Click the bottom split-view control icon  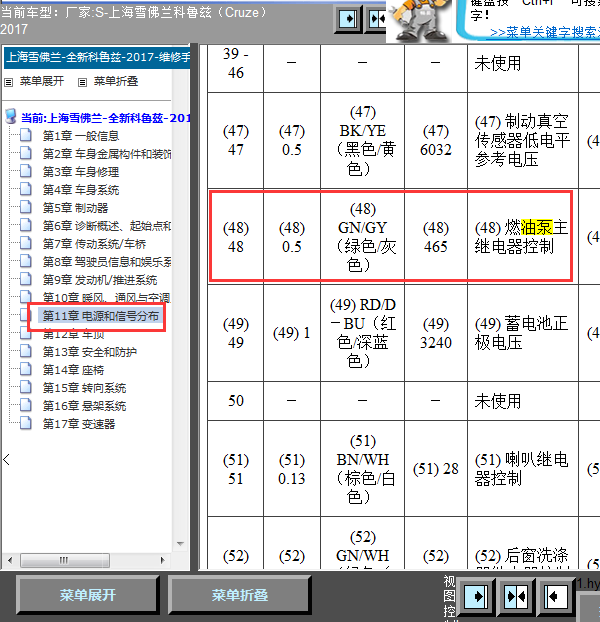516,596
